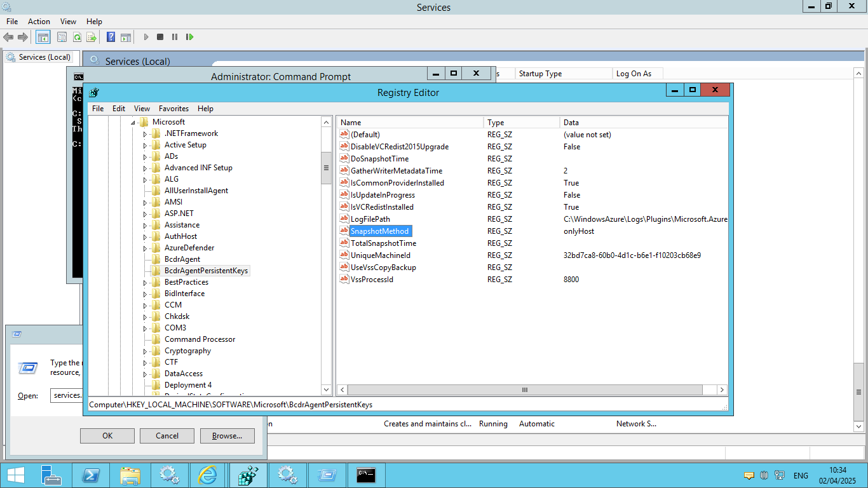Click the Export List toolbar icon
868x488 pixels.
point(92,37)
